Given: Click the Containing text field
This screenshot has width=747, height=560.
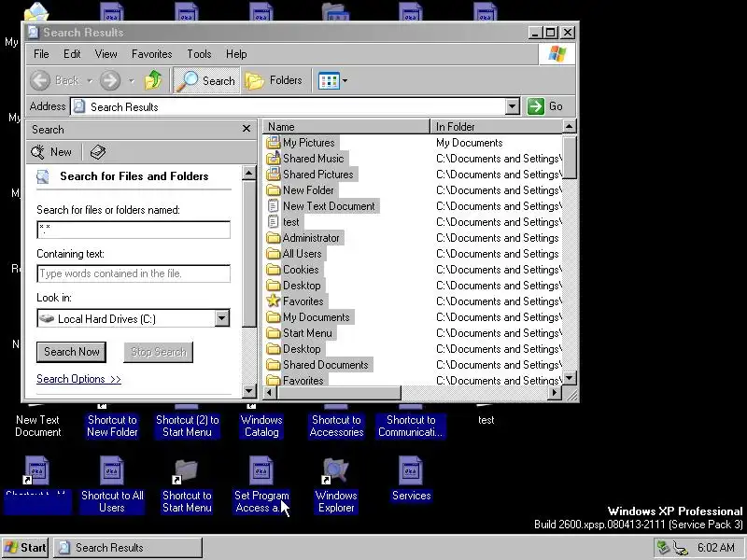Looking at the screenshot, I should click(134, 273).
